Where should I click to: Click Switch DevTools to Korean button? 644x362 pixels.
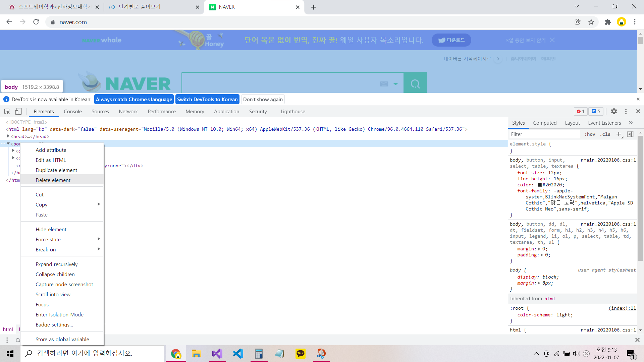coord(207,100)
